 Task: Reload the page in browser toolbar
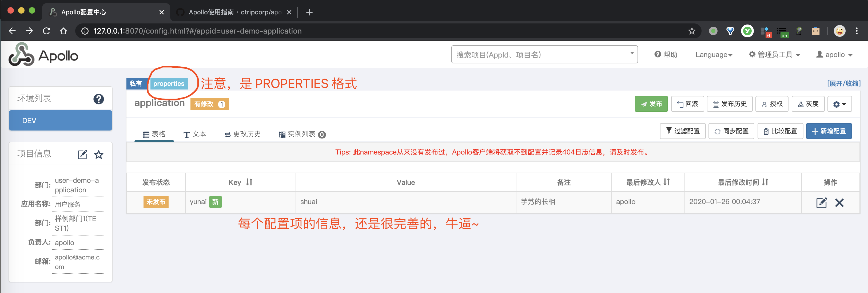[46, 31]
